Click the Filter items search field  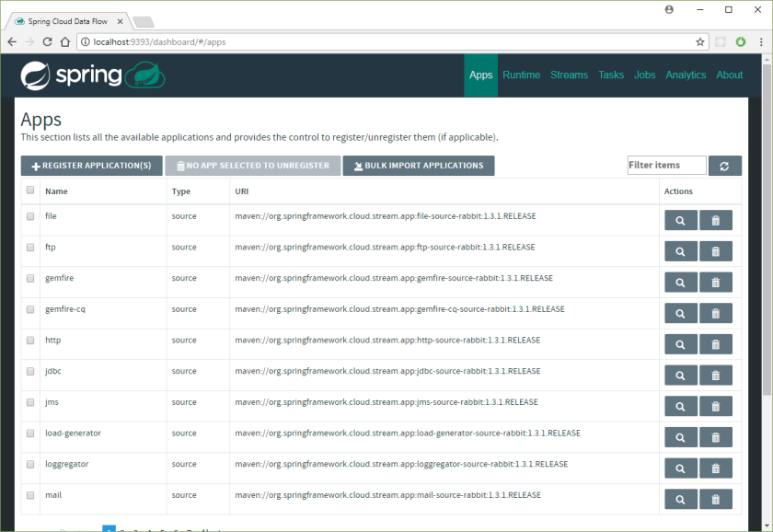coord(666,166)
